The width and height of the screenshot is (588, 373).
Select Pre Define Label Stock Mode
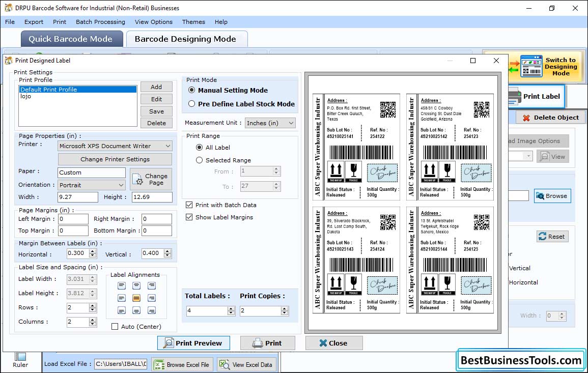191,104
